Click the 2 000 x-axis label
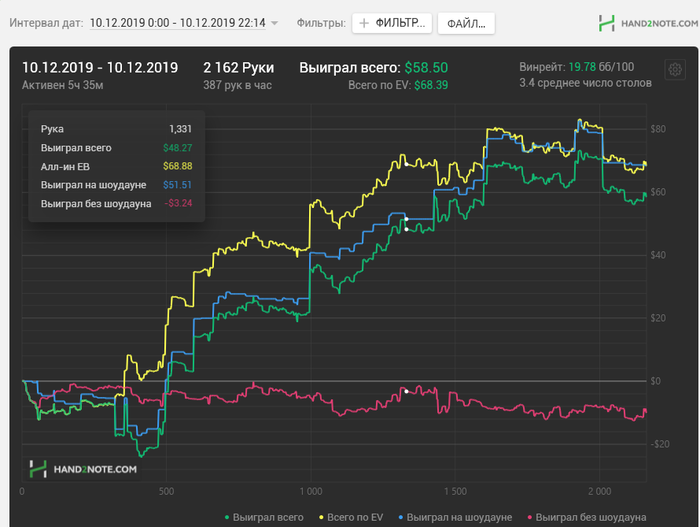The height and width of the screenshot is (527, 700). (600, 491)
